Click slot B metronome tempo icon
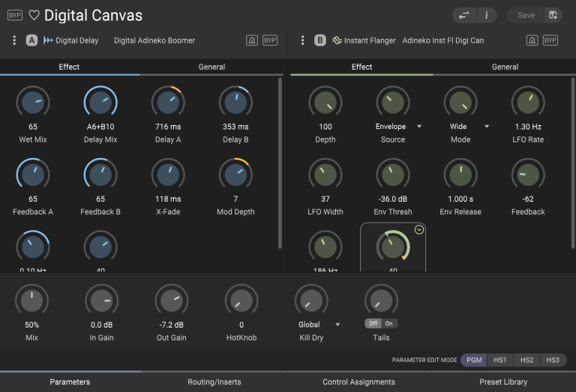 [532, 40]
